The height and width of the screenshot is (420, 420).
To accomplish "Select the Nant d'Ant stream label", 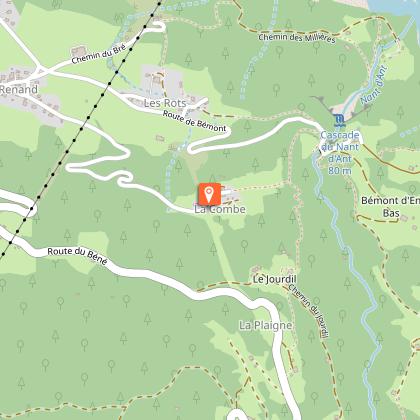I will tap(374, 85).
